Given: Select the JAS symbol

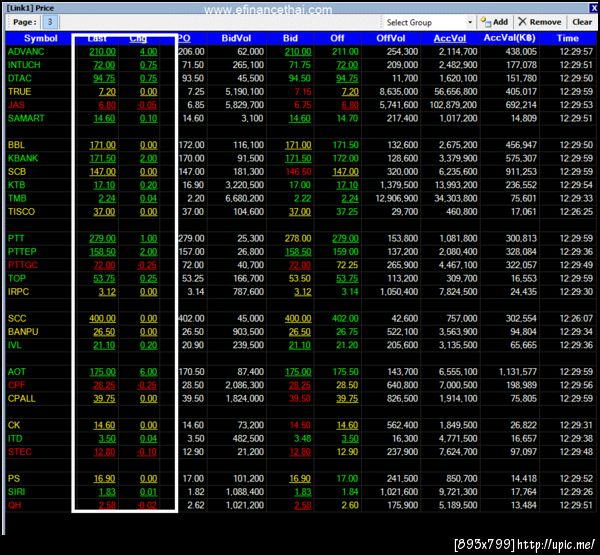Looking at the screenshot, I should 16,105.
